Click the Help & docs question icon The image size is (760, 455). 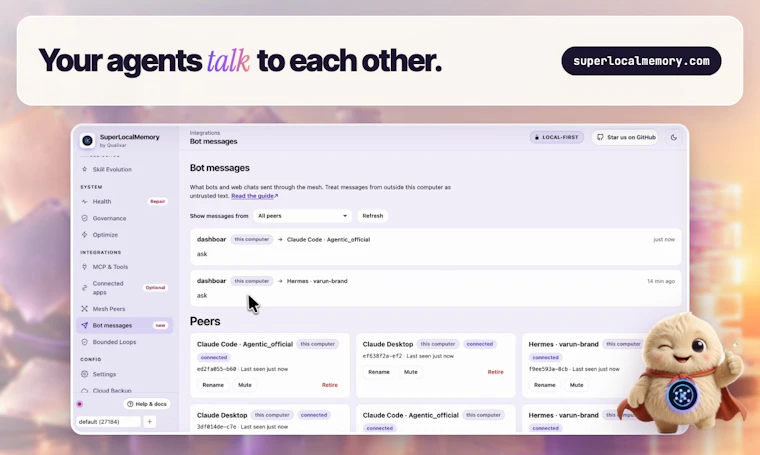click(x=130, y=404)
